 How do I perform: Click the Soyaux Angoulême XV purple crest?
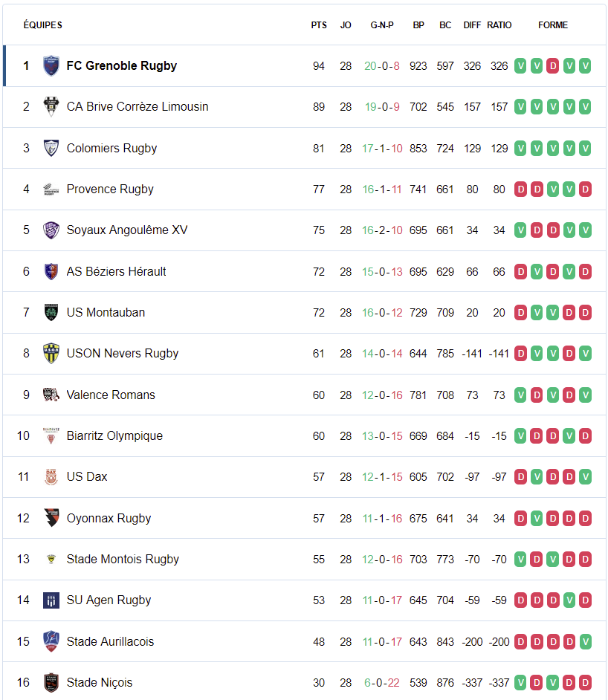click(x=51, y=230)
